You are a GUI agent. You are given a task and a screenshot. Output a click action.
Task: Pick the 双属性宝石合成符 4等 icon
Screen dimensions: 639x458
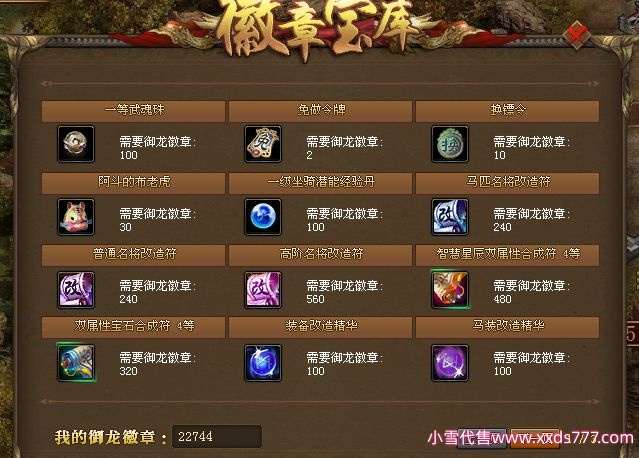[76, 362]
